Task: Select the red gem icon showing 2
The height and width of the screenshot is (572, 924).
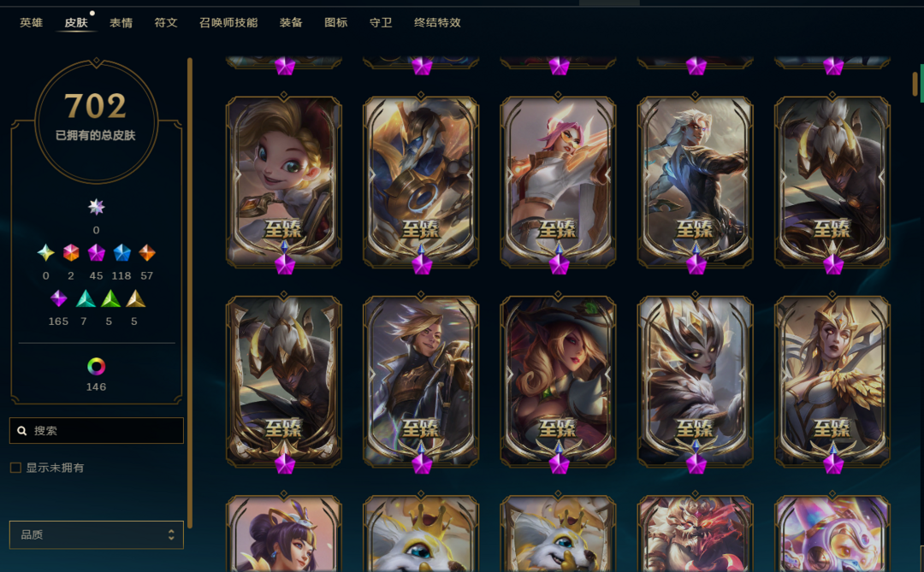Action: pyautogui.click(x=71, y=253)
